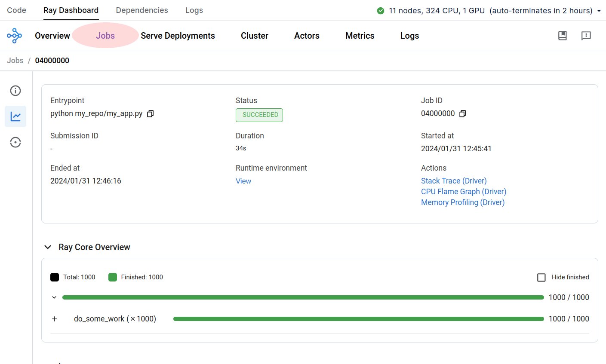
Task: View the runtime environment
Action: point(243,181)
